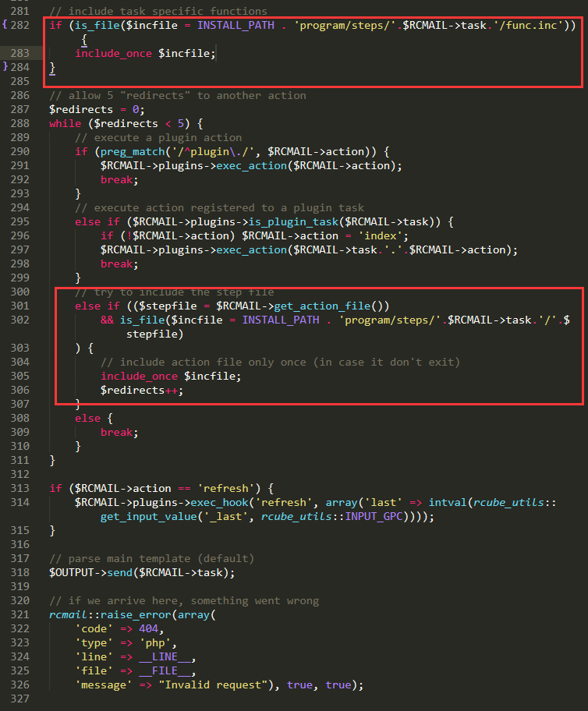The width and height of the screenshot is (588, 711).
Task: Click 'get_action_file' on line 301
Action: [x=322, y=306]
